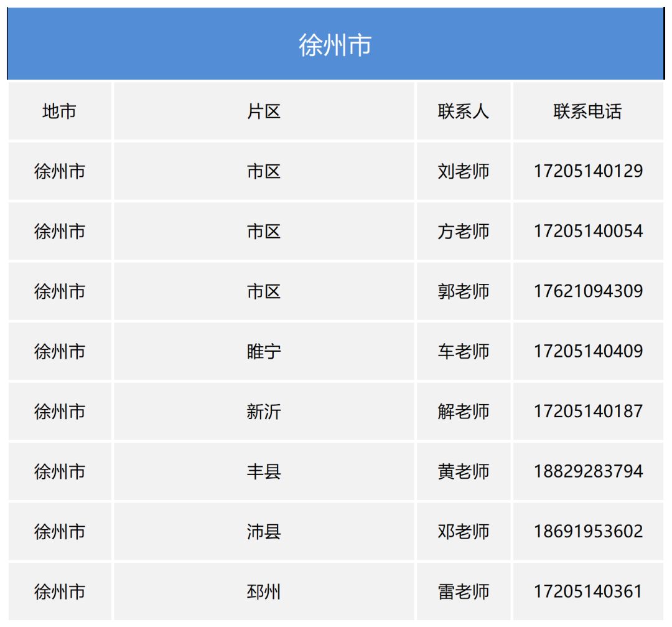Select the 片区 column header
672x627 pixels.
tap(263, 112)
